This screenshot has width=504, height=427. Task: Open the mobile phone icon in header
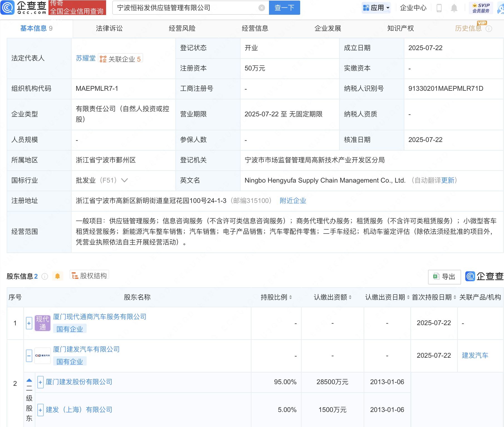[439, 8]
